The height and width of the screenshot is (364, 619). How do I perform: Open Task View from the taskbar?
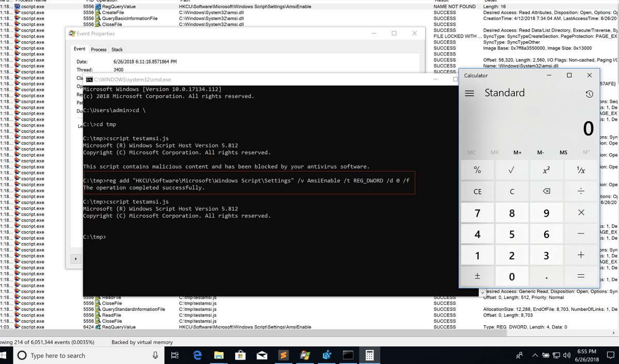(x=175, y=355)
